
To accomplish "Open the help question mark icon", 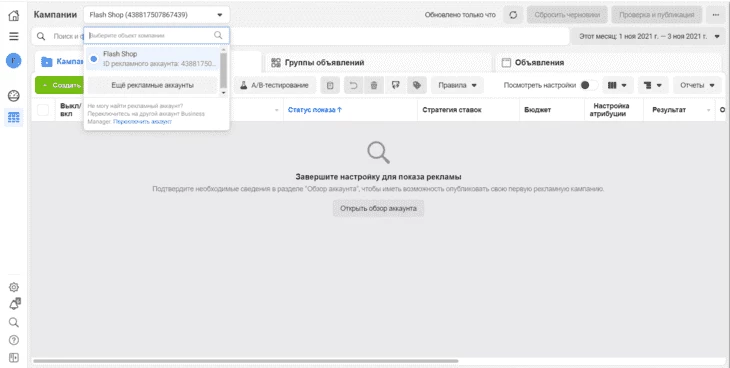I will pos(14,340).
